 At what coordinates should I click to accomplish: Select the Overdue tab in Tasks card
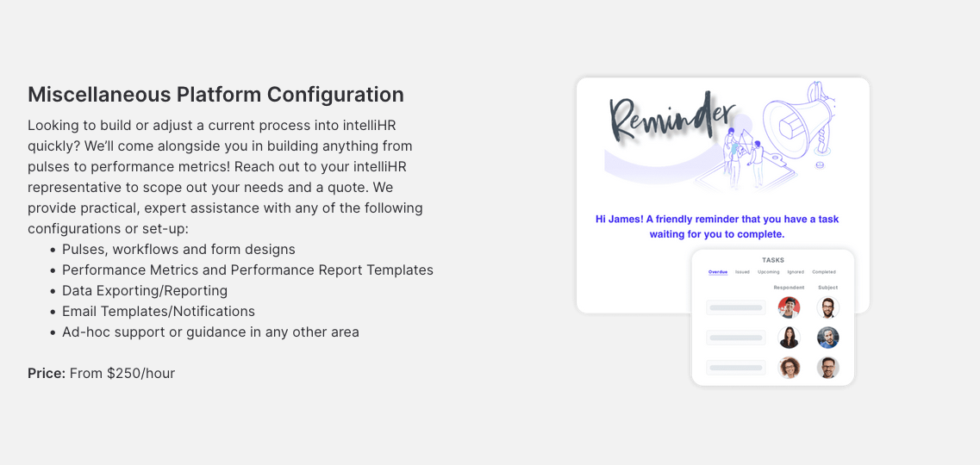717,272
